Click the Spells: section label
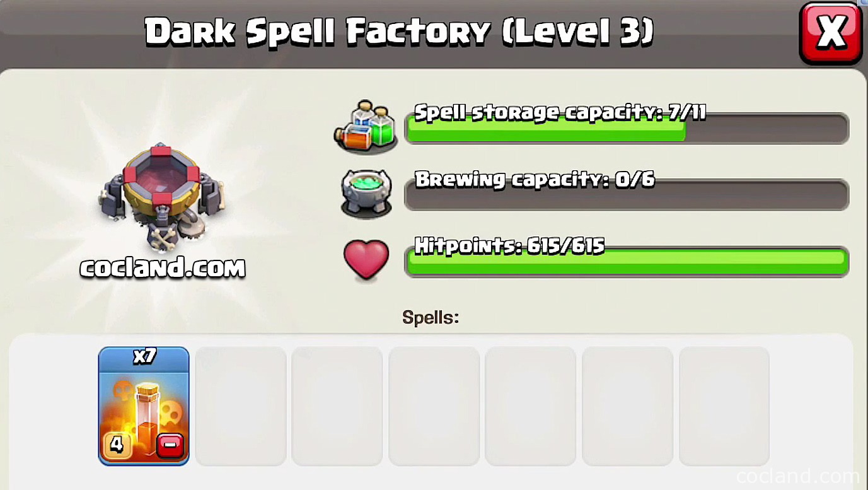 pos(431,317)
